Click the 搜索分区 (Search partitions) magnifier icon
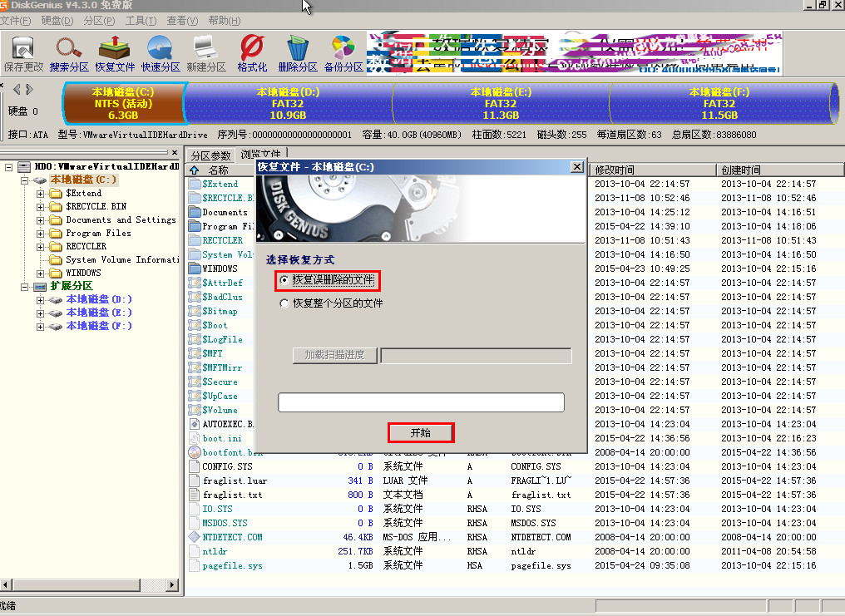 (x=68, y=52)
